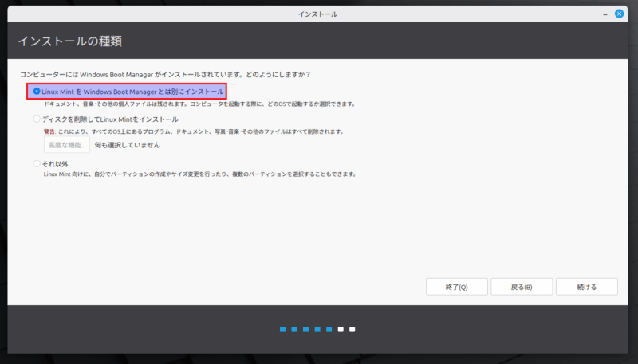Quit the installer with 終了(Q)

coord(456,287)
